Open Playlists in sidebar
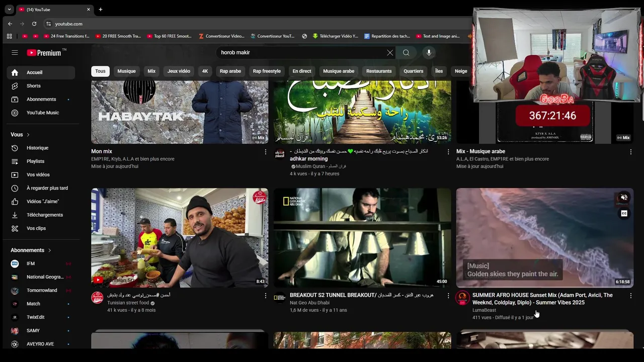Image resolution: width=644 pixels, height=362 pixels. pyautogui.click(x=41, y=161)
